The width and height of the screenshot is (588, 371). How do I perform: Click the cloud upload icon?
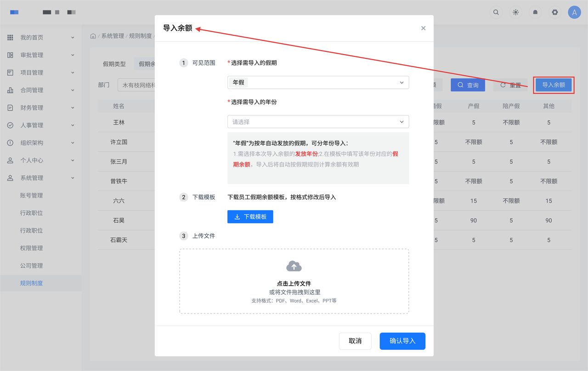click(294, 266)
